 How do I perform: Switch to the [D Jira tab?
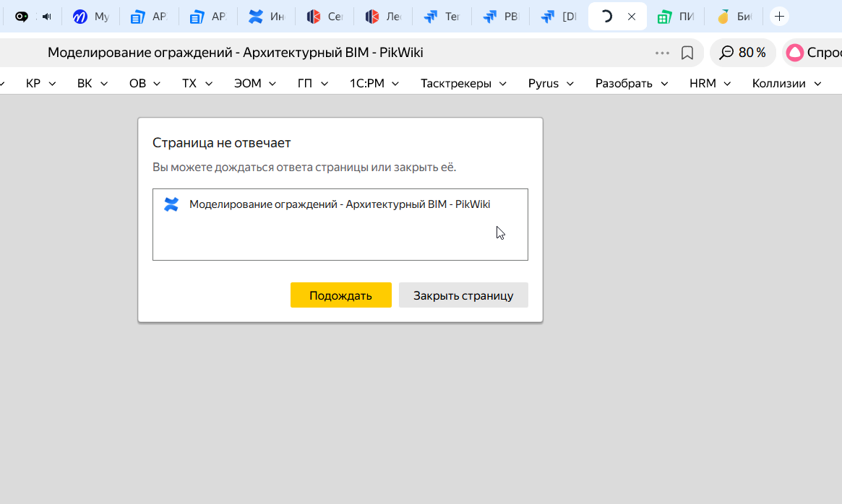pos(559,17)
